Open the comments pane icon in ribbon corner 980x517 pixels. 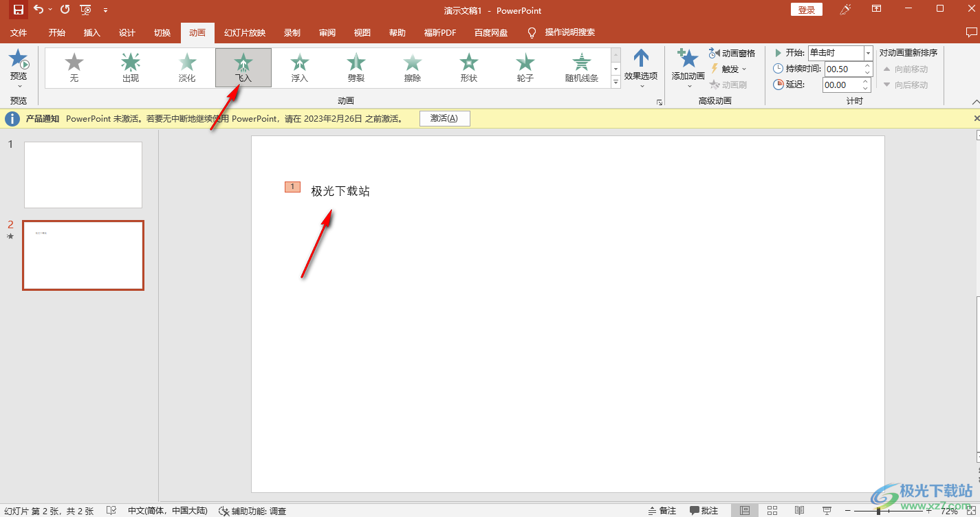[x=971, y=32]
